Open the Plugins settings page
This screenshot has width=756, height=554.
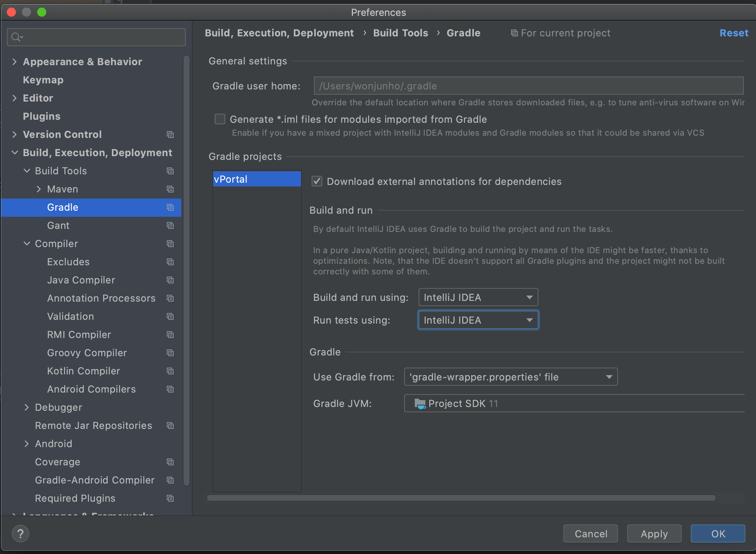(41, 116)
